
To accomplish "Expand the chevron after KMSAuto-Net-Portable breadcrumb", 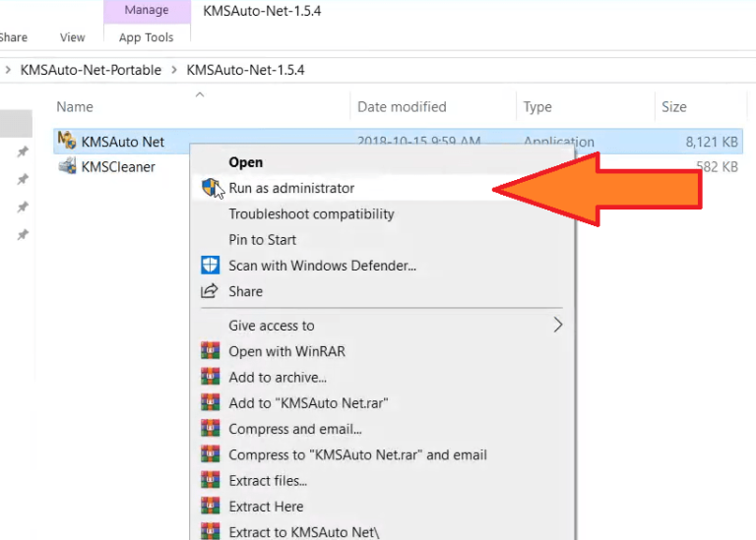I will click(174, 70).
